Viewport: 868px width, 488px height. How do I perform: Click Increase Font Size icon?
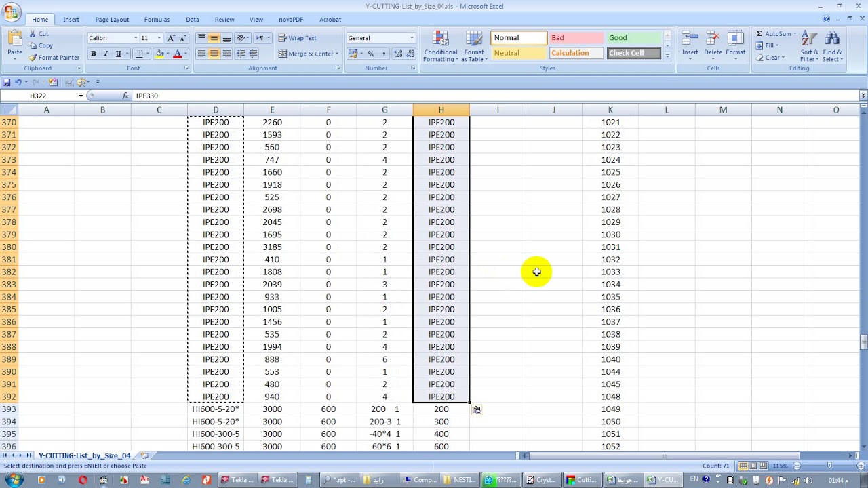[x=171, y=38]
